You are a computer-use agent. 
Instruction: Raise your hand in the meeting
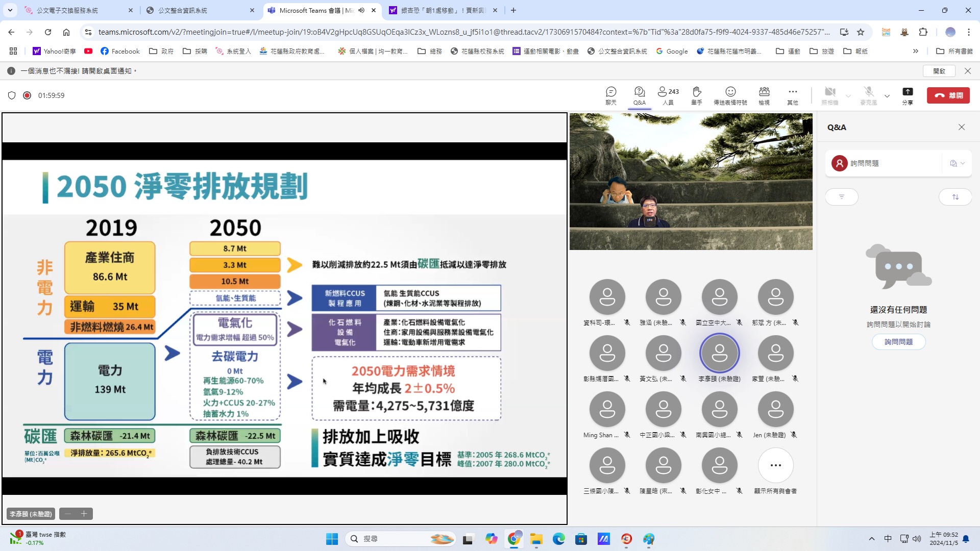696,95
